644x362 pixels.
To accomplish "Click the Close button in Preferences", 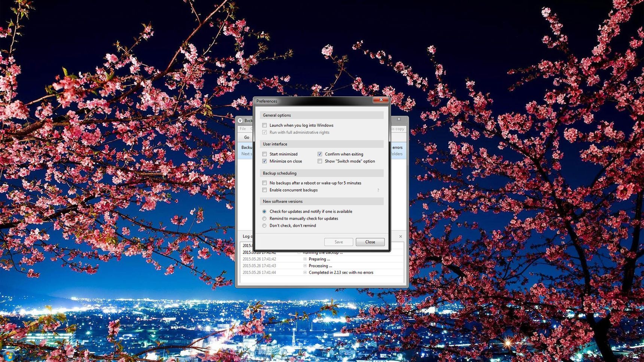I will point(370,242).
